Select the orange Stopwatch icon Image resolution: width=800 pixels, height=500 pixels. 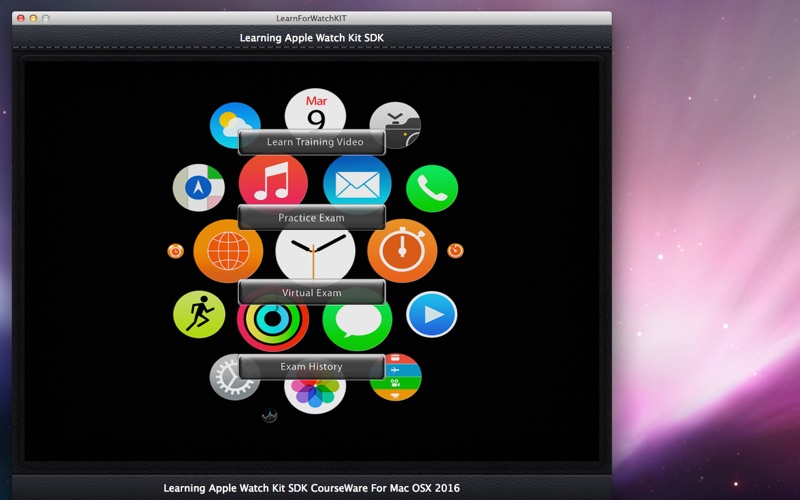tap(403, 251)
